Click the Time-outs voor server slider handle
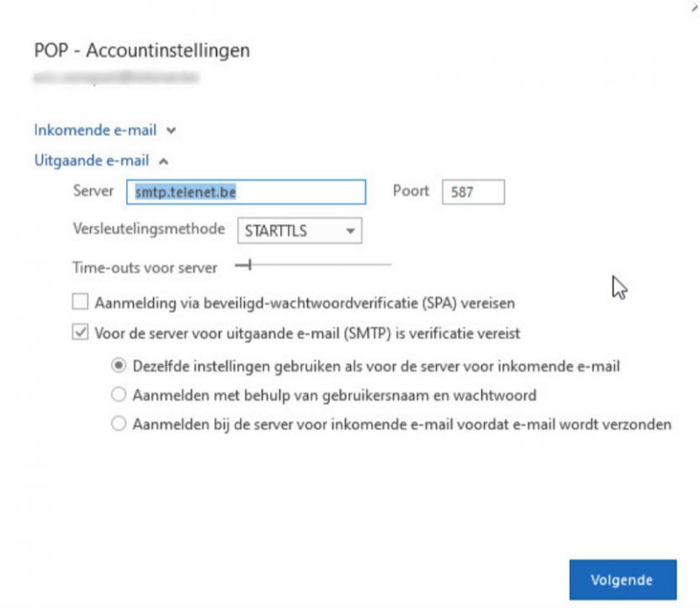 point(249,263)
